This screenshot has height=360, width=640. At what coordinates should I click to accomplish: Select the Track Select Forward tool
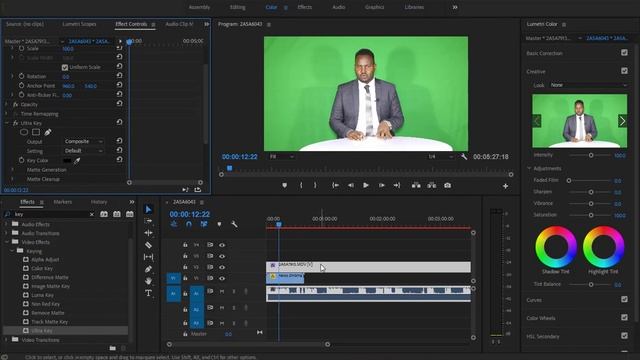tap(149, 221)
